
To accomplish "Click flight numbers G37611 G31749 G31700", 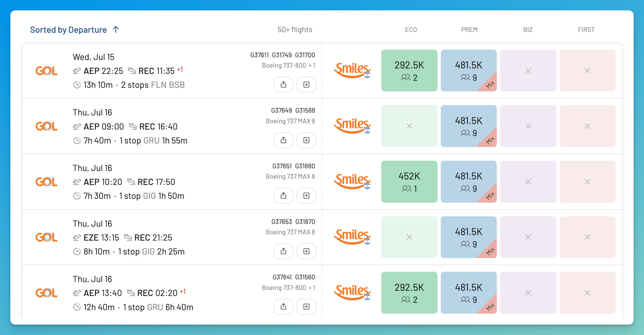I will [283, 55].
